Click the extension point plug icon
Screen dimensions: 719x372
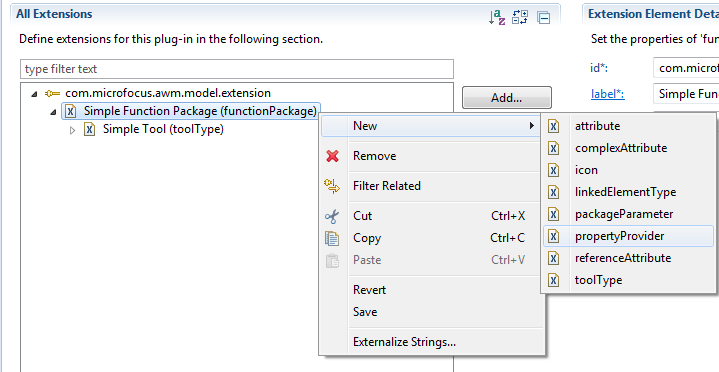tap(52, 94)
